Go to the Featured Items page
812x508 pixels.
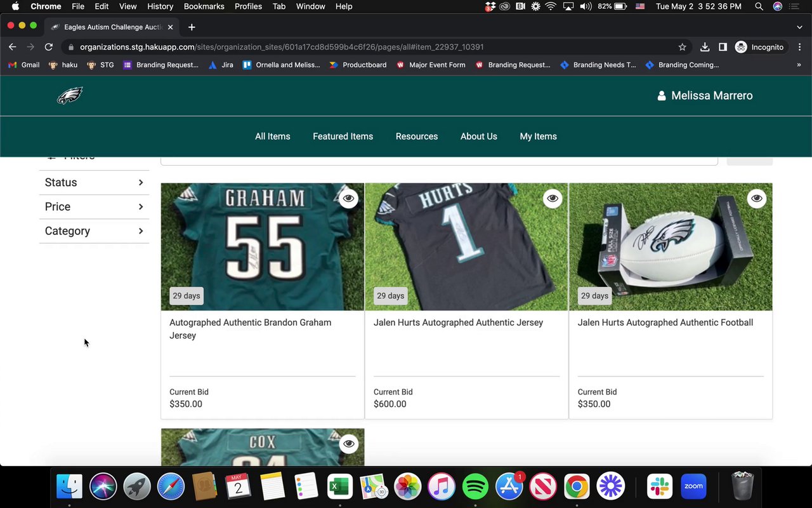[x=343, y=137]
